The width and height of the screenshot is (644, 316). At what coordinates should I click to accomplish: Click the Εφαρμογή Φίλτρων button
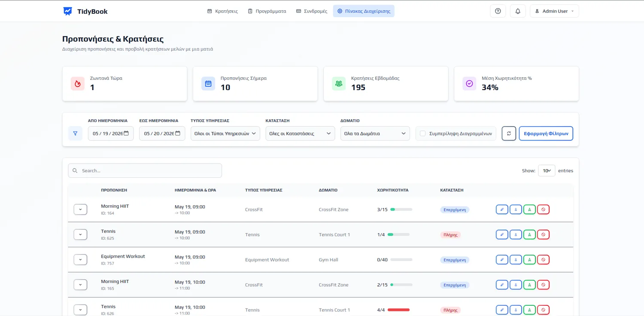click(x=546, y=134)
